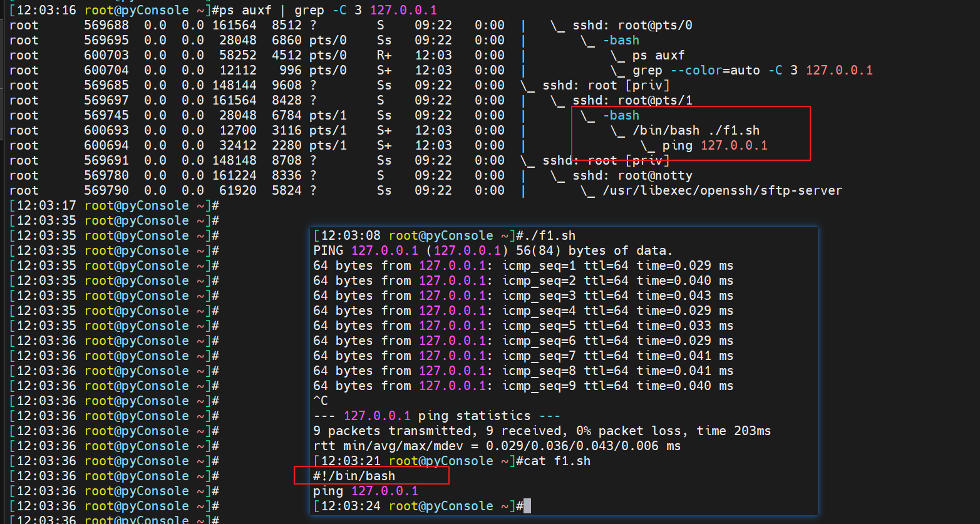Image resolution: width=980 pixels, height=524 pixels.
Task: Click the 'PING 127.0.0.1 (127.0.0.1) 56(84) bytes' line
Action: click(493, 250)
